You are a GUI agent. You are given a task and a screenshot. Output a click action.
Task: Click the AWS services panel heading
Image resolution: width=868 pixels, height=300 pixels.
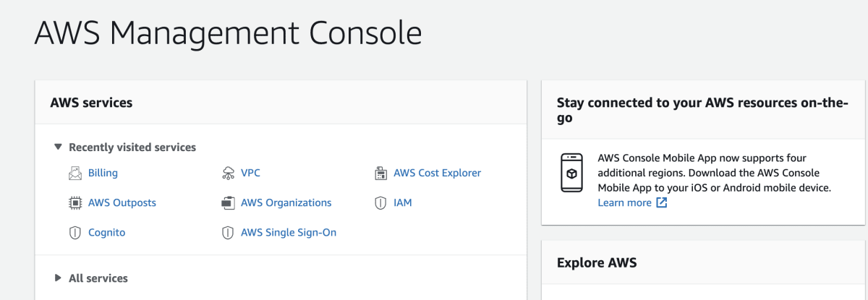tap(91, 103)
